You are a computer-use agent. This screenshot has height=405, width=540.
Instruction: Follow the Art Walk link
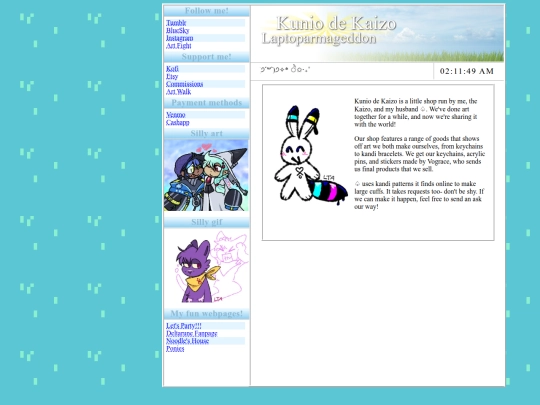tap(178, 91)
